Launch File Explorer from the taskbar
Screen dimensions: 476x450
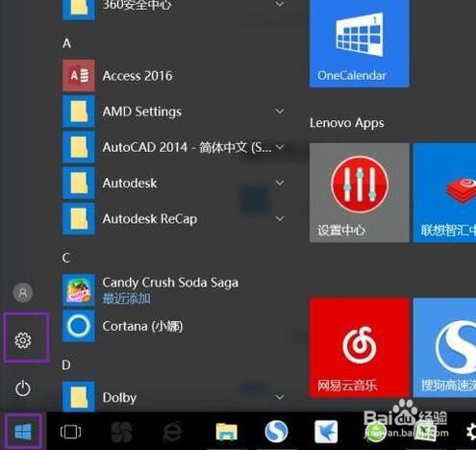click(x=227, y=432)
